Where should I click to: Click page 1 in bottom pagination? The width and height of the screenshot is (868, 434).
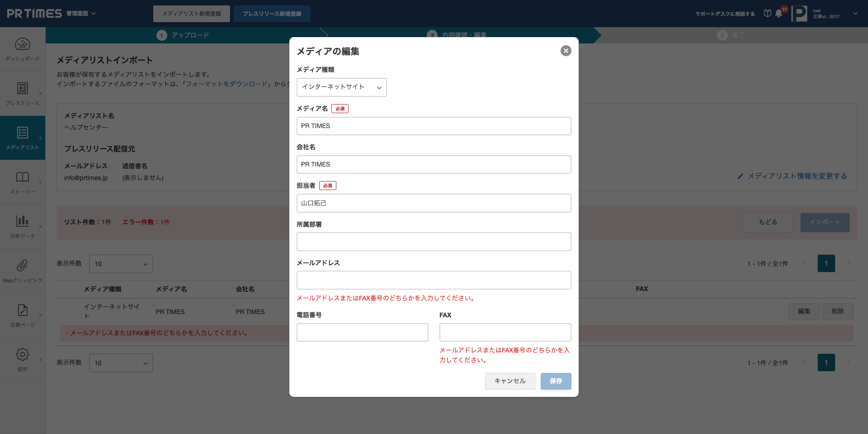tap(826, 362)
